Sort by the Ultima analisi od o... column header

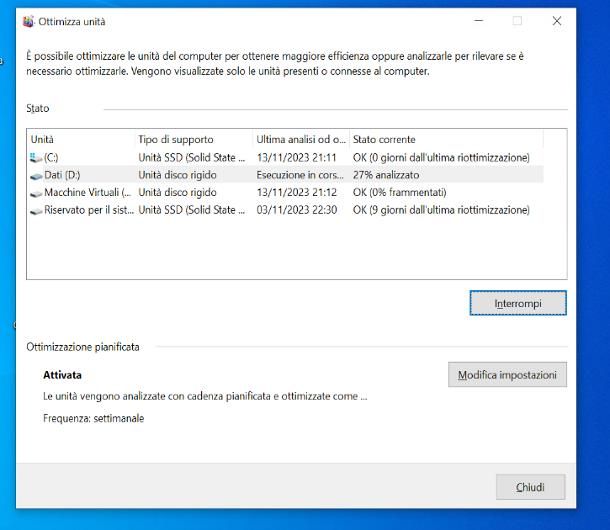pyautogui.click(x=301, y=139)
